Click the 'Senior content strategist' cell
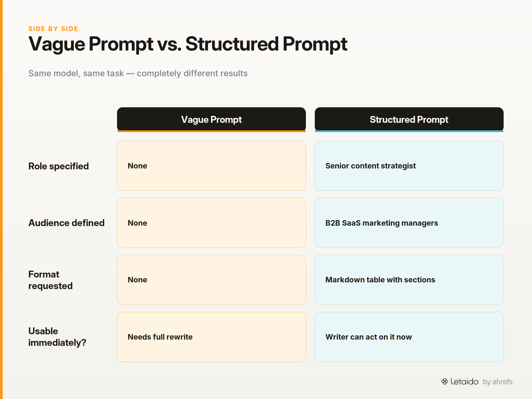Screen dimensions: 532x399 (x=409, y=166)
